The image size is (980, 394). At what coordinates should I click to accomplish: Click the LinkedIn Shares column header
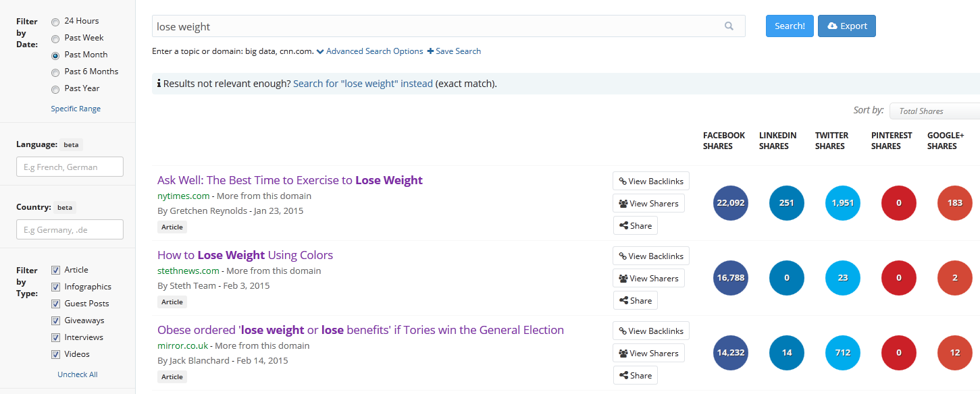[777, 140]
